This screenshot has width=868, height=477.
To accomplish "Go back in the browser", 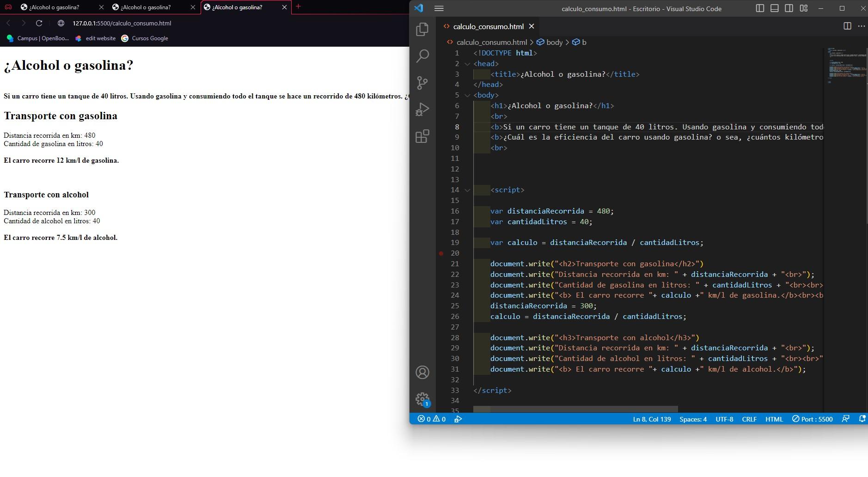I will tap(8, 23).
